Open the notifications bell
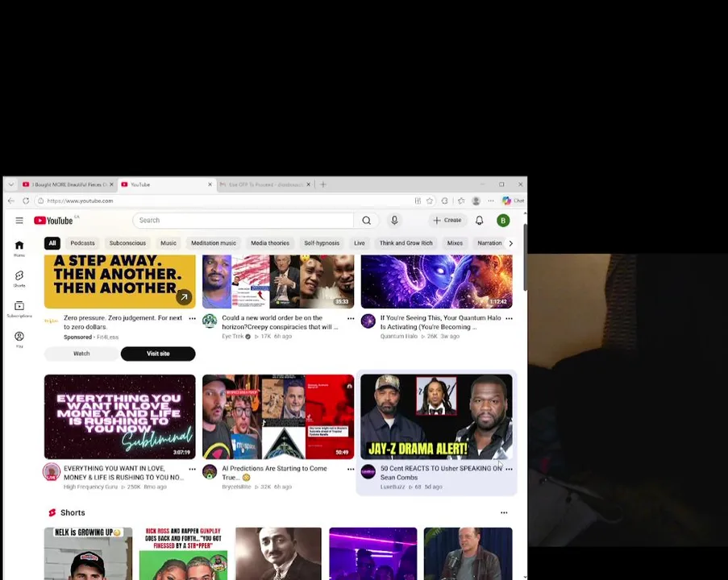Viewport: 728px width, 580px height. click(479, 221)
